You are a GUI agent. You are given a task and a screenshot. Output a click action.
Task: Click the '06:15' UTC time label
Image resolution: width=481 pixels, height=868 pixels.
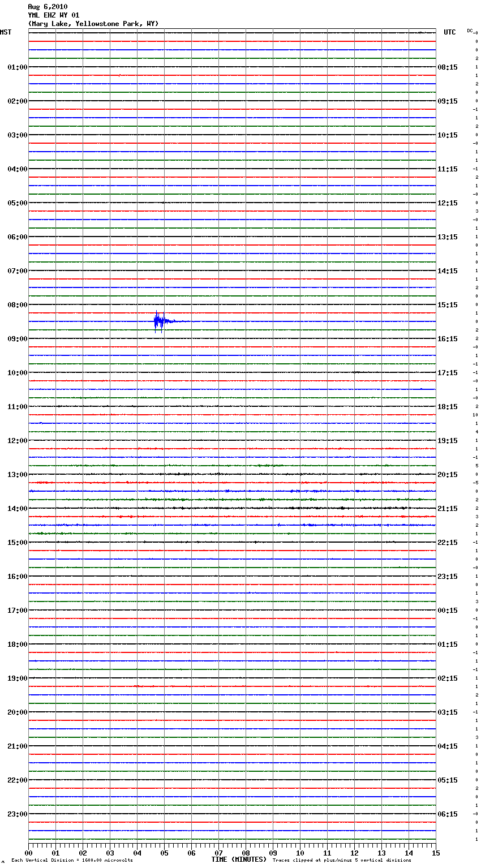tap(448, 814)
